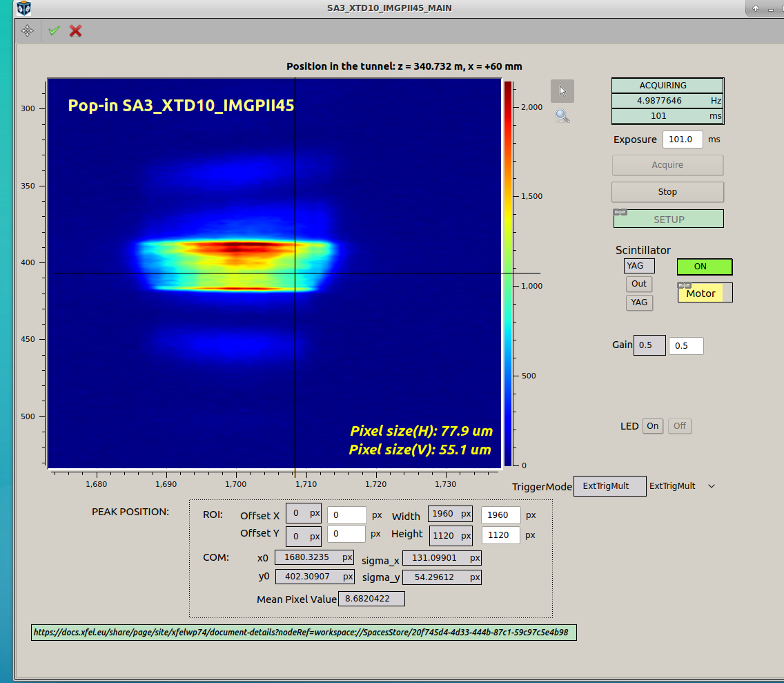Click the move/pan crosshair toolbar icon
Screen dimensions: 784x683
[x=28, y=31]
